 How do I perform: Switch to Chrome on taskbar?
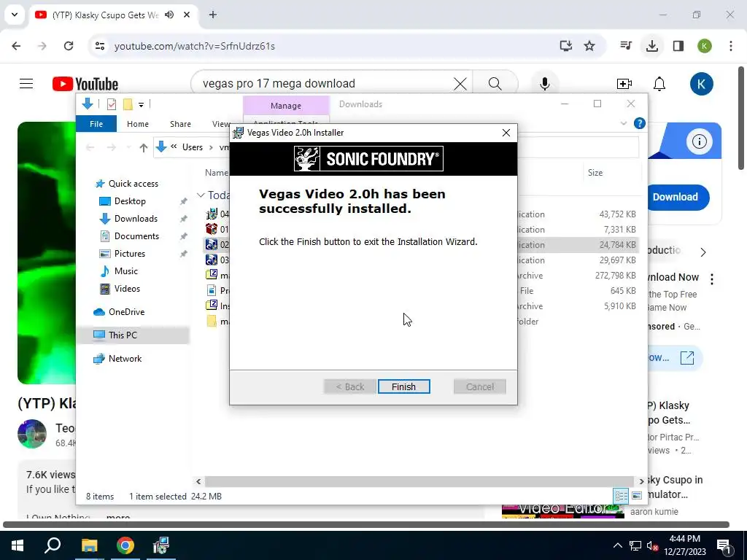coord(125,545)
